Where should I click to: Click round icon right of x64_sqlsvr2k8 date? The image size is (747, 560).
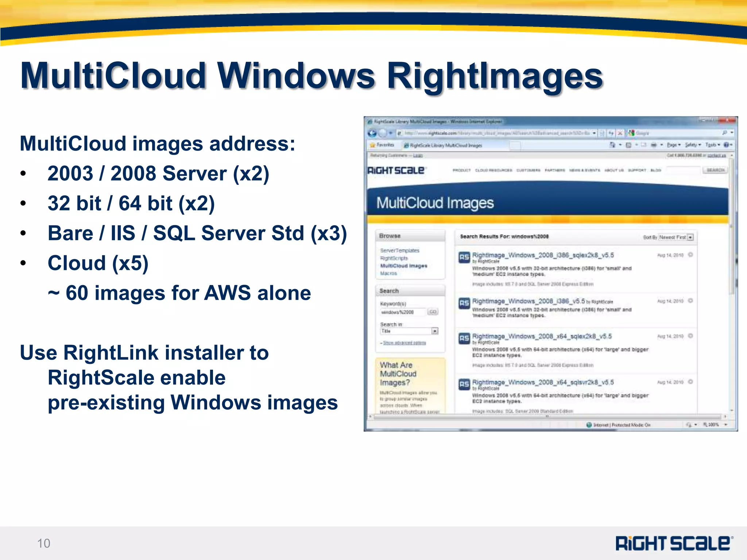click(x=690, y=382)
